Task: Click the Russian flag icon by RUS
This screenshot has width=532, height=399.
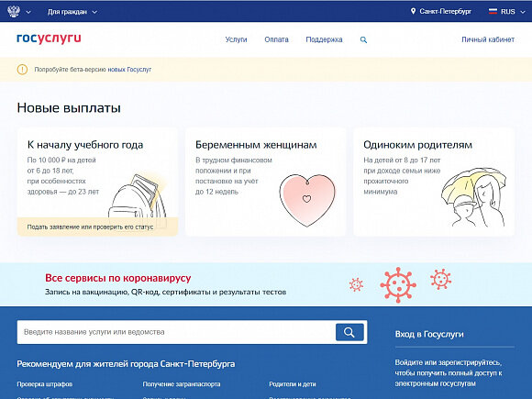Action: coord(493,12)
